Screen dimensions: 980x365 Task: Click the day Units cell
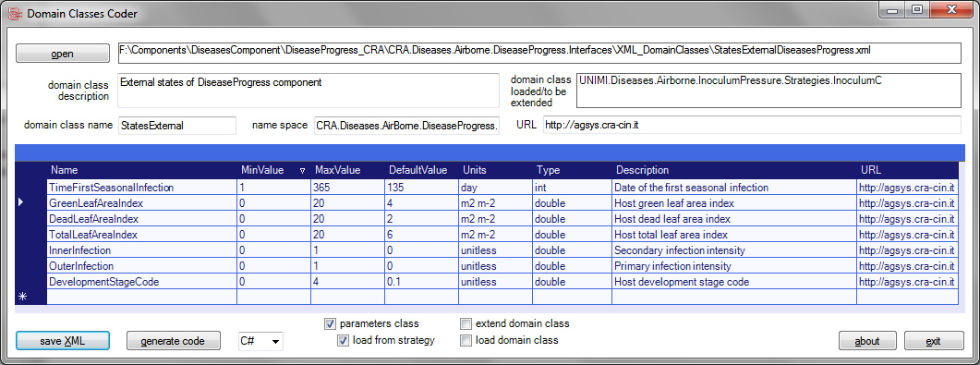click(x=494, y=188)
